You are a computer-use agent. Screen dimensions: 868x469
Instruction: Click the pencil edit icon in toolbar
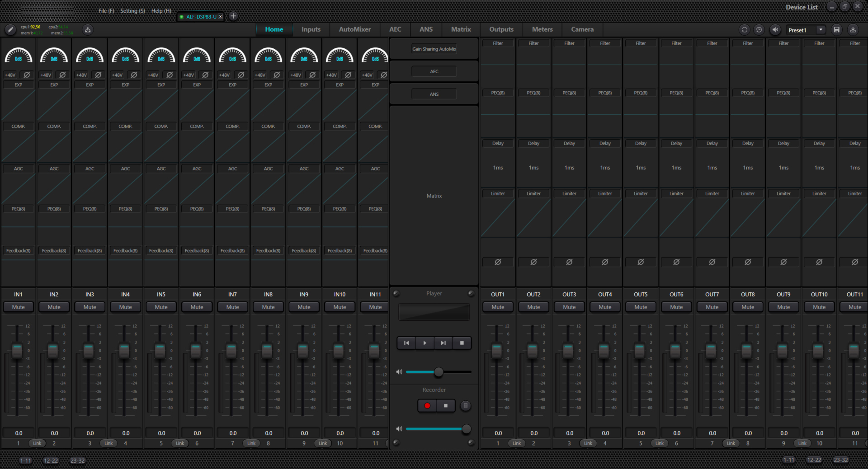(10, 30)
